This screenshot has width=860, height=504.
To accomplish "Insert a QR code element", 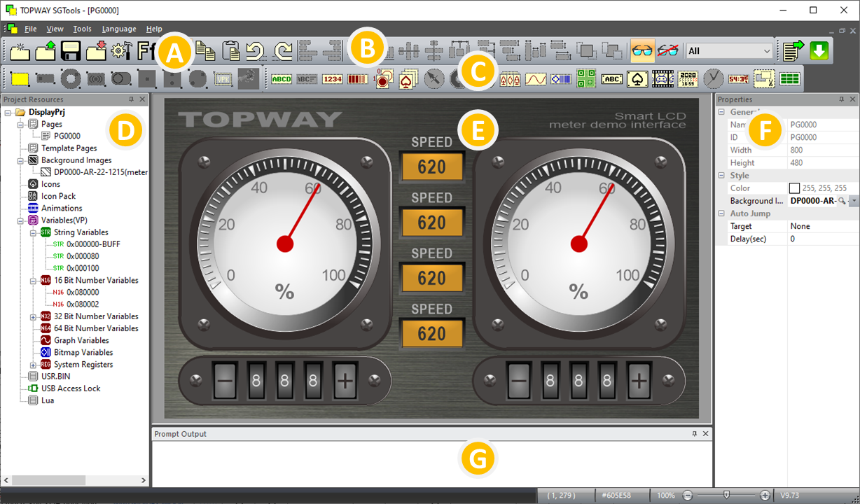I will [586, 78].
